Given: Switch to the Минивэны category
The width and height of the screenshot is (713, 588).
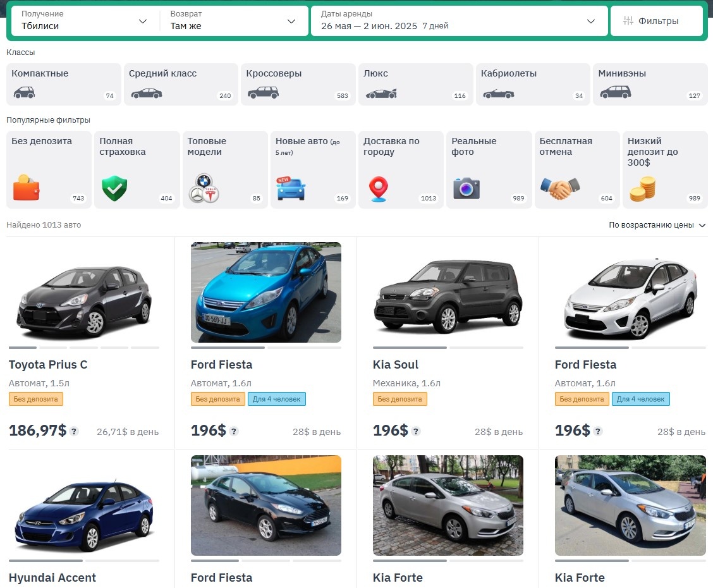Looking at the screenshot, I should pyautogui.click(x=650, y=84).
